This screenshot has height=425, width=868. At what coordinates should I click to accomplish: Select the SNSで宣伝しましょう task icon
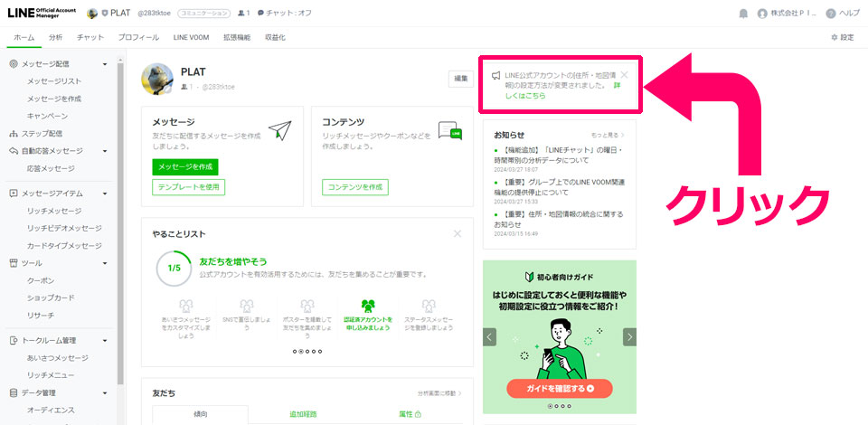pyautogui.click(x=246, y=306)
